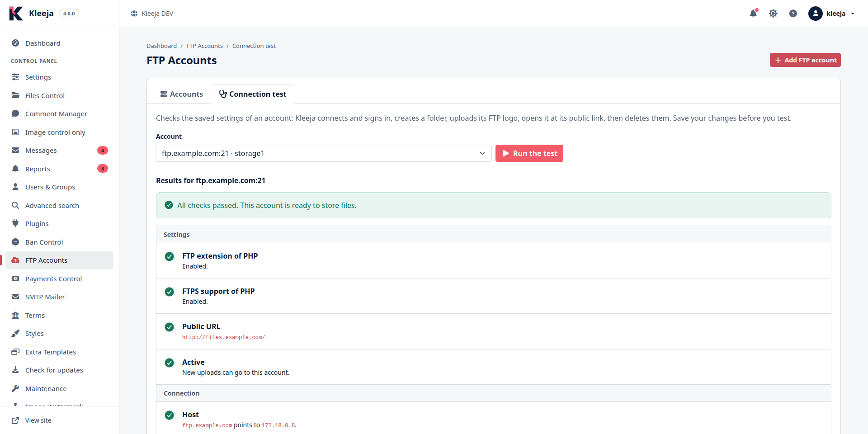868x434 pixels.
Task: Open SMTP Mailer in sidebar
Action: pos(59,297)
